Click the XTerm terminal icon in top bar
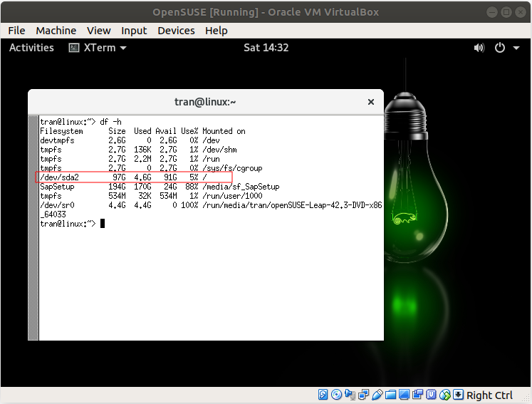The width and height of the screenshot is (532, 404). pos(74,48)
